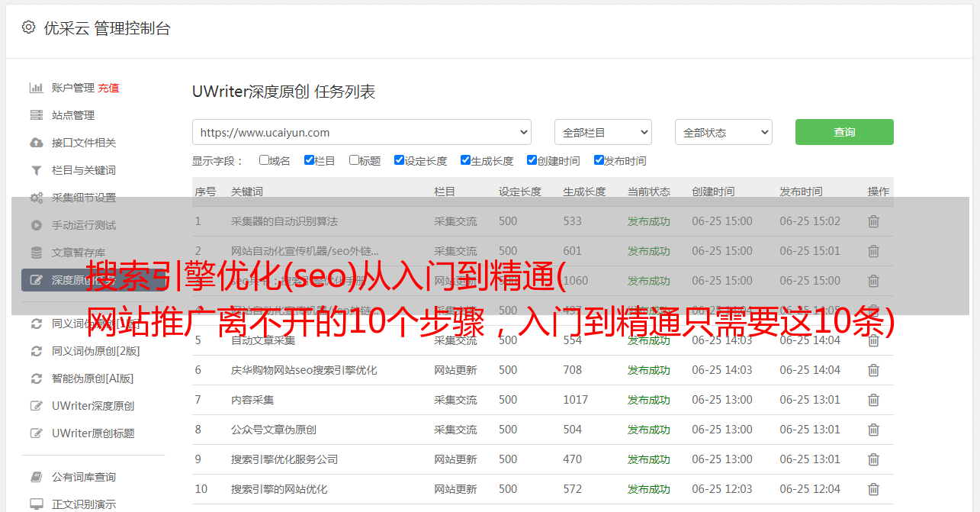Image resolution: width=980 pixels, height=512 pixels.
Task: Click the 当前状态 column header
Action: point(649,192)
